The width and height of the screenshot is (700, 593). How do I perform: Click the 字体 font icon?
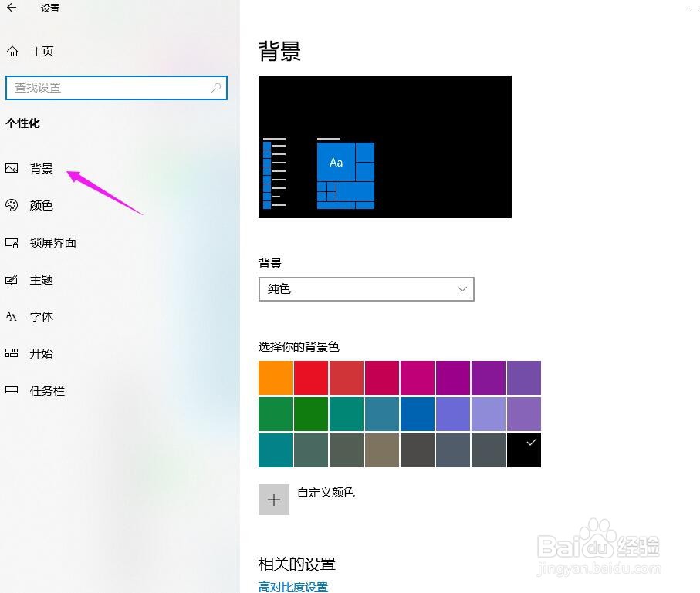pyautogui.click(x=12, y=317)
